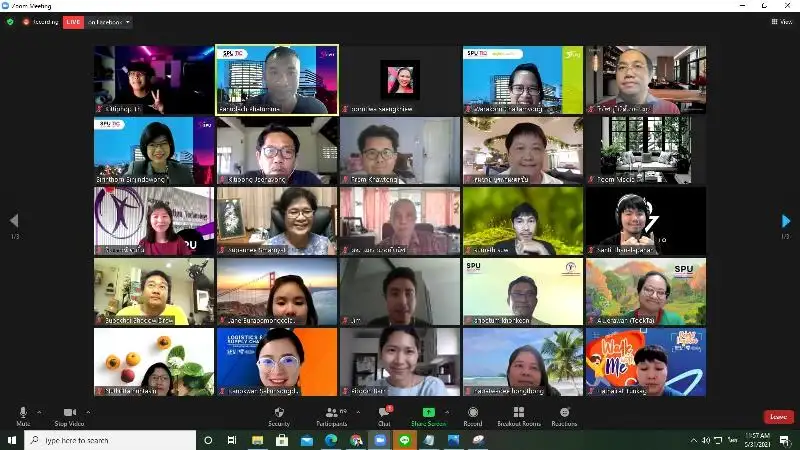The width and height of the screenshot is (800, 450).
Task: Stop Video using the camera button
Action: [x=70, y=412]
